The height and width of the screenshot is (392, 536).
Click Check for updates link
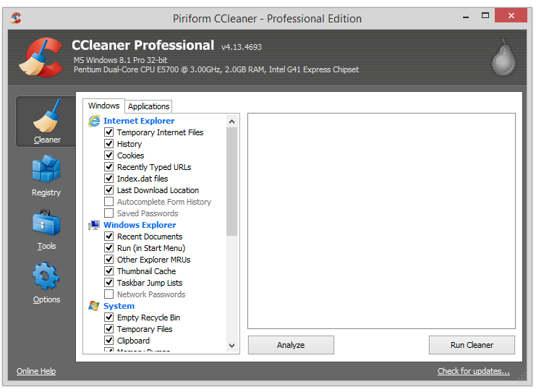474,371
